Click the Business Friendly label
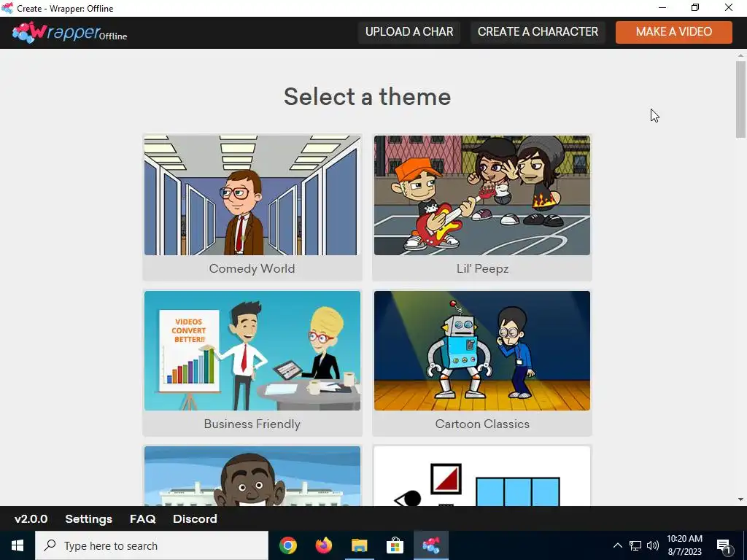This screenshot has width=747, height=560. click(x=252, y=424)
